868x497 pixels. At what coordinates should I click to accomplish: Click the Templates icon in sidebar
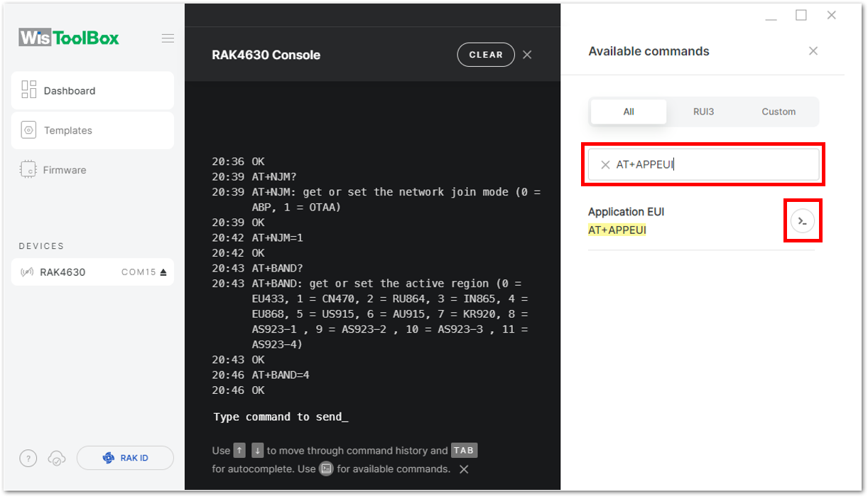coord(28,130)
